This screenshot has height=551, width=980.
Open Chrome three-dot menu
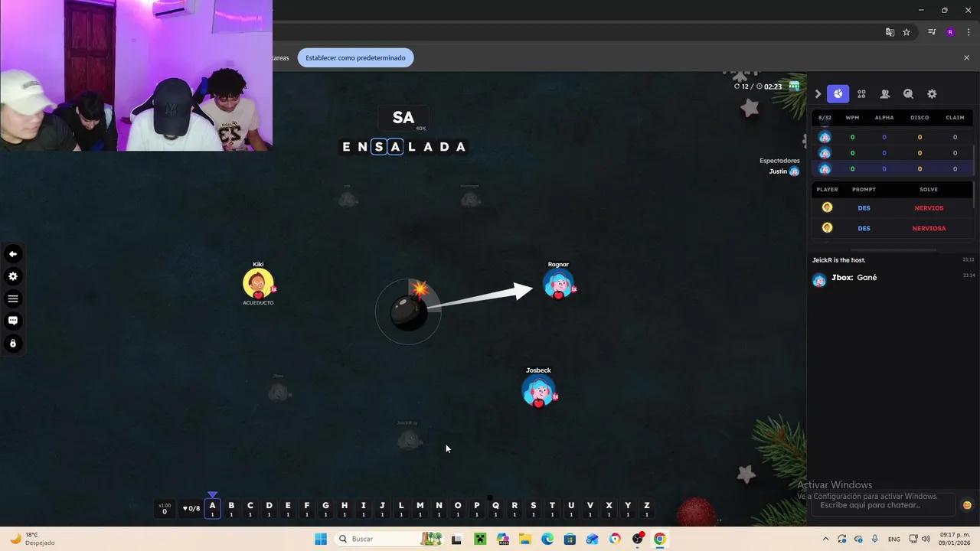(x=969, y=32)
